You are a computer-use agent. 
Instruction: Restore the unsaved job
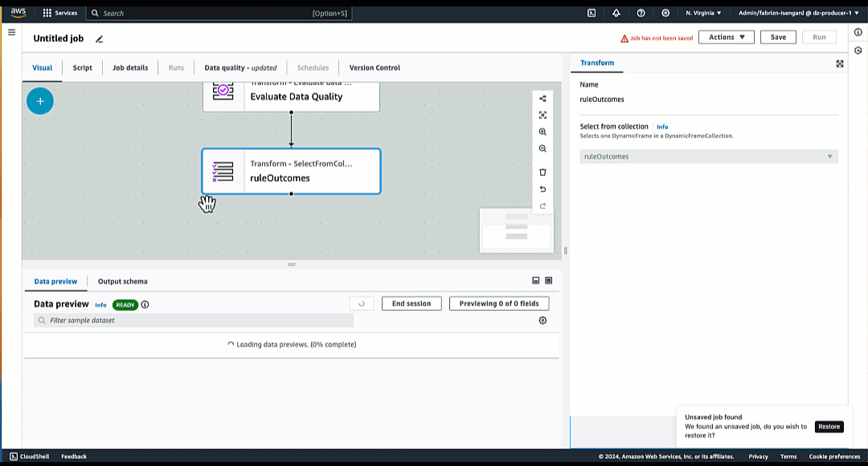(x=829, y=427)
